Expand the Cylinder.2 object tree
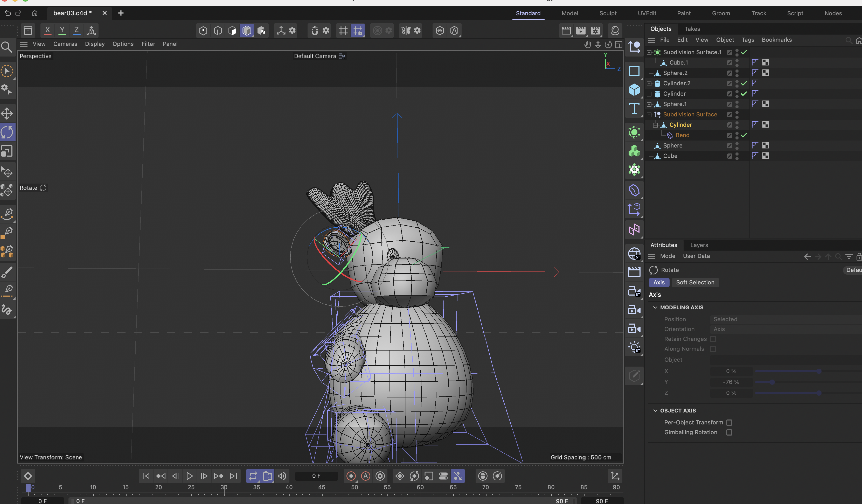 coord(649,84)
